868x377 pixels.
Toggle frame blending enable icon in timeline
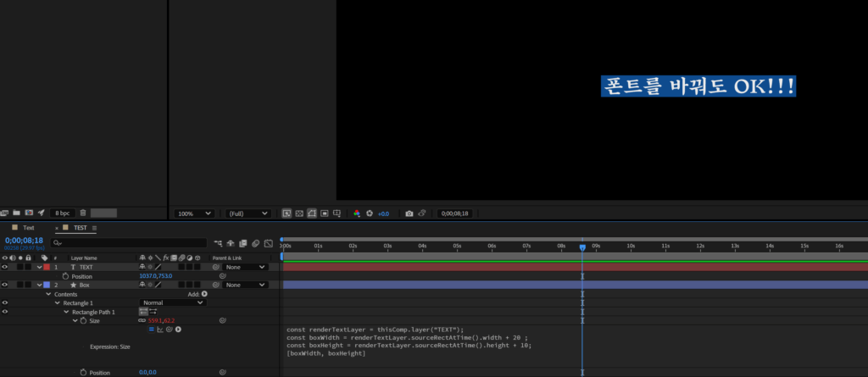coord(243,243)
